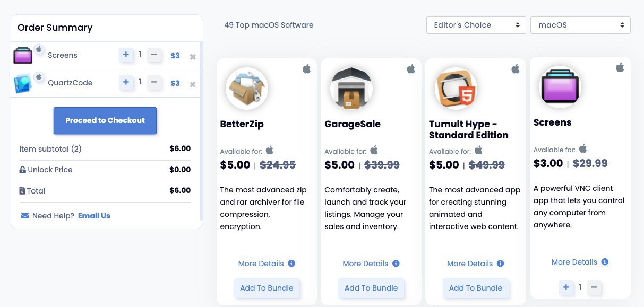Click the Email Us help link

click(x=94, y=216)
